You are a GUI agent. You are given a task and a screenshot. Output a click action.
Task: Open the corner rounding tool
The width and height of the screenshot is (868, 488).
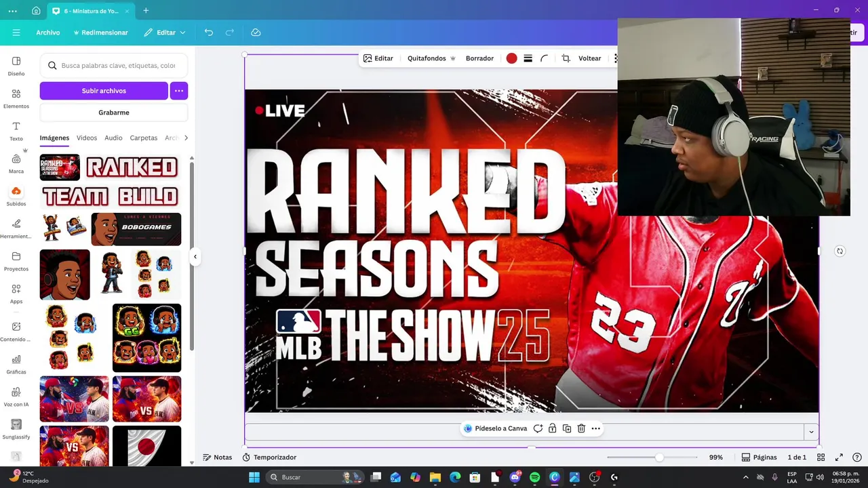(544, 58)
